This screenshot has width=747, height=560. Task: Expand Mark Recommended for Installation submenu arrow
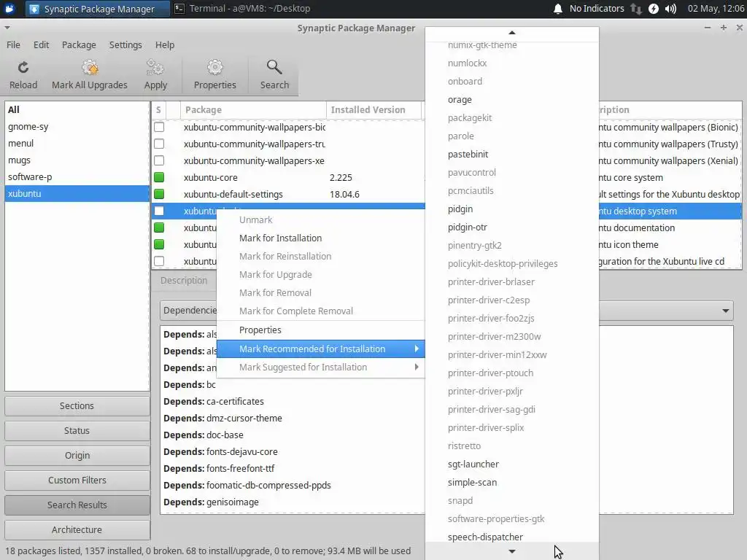[x=417, y=349]
